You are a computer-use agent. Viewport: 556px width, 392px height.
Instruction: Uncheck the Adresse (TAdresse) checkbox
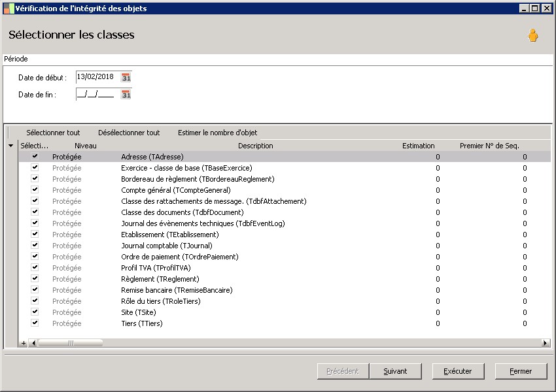[x=35, y=157]
